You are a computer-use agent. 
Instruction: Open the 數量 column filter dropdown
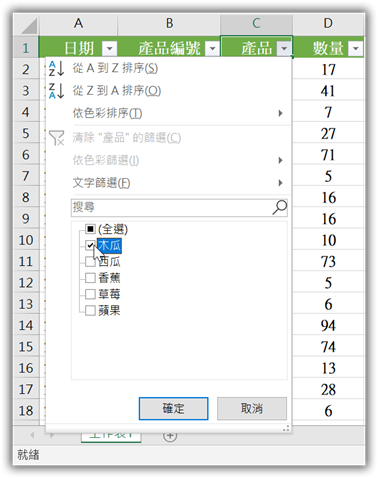(356, 49)
